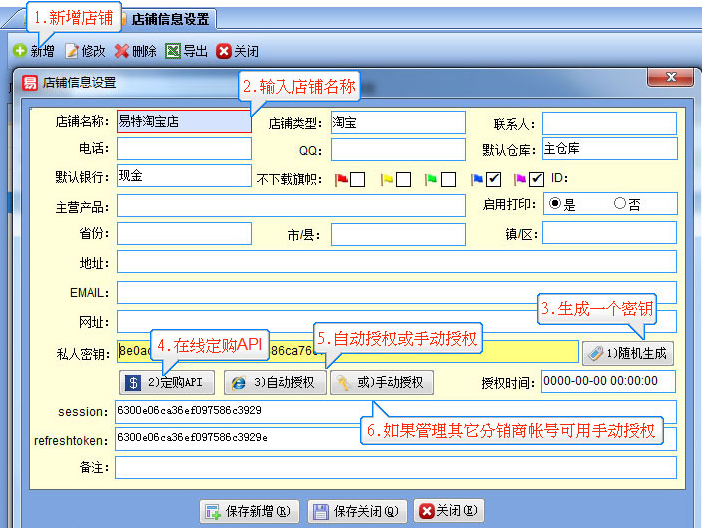This screenshot has height=528, width=702.
Task: Click the 主营产品 input field
Action: (x=291, y=206)
